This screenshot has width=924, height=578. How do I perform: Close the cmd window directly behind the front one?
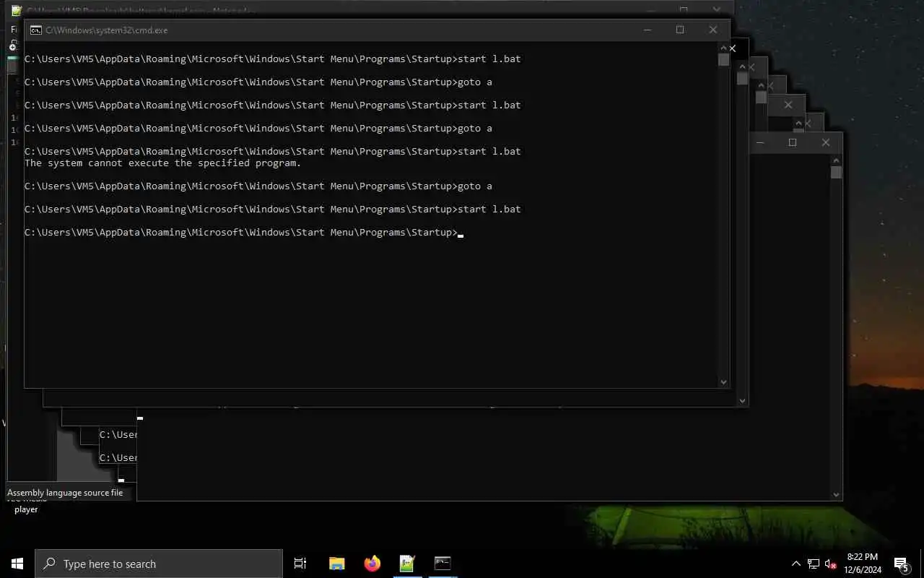click(732, 48)
